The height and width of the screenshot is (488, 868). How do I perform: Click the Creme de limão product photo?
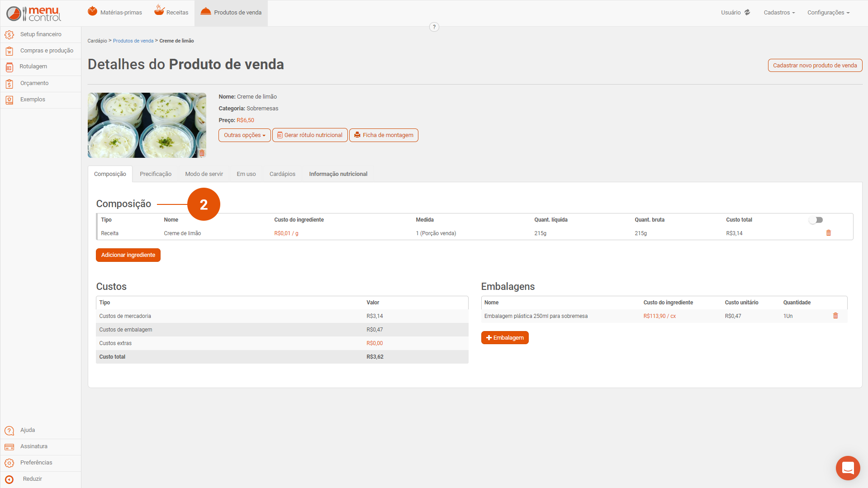click(147, 125)
